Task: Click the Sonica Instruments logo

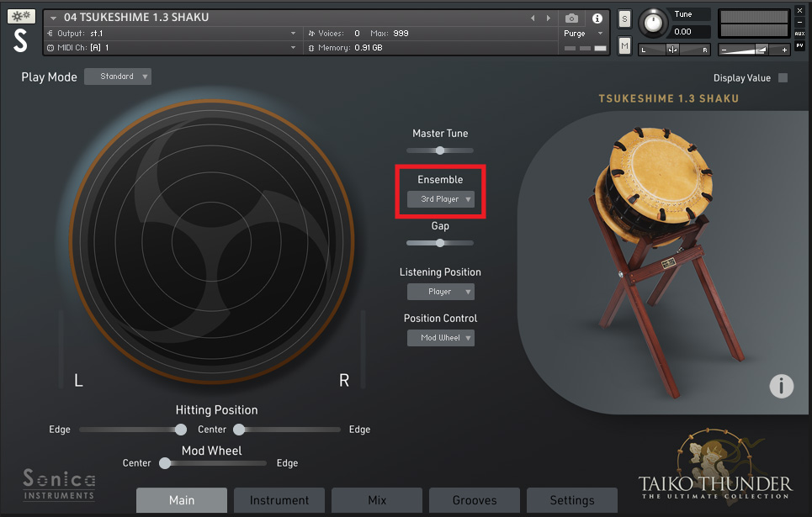Action: [59, 485]
